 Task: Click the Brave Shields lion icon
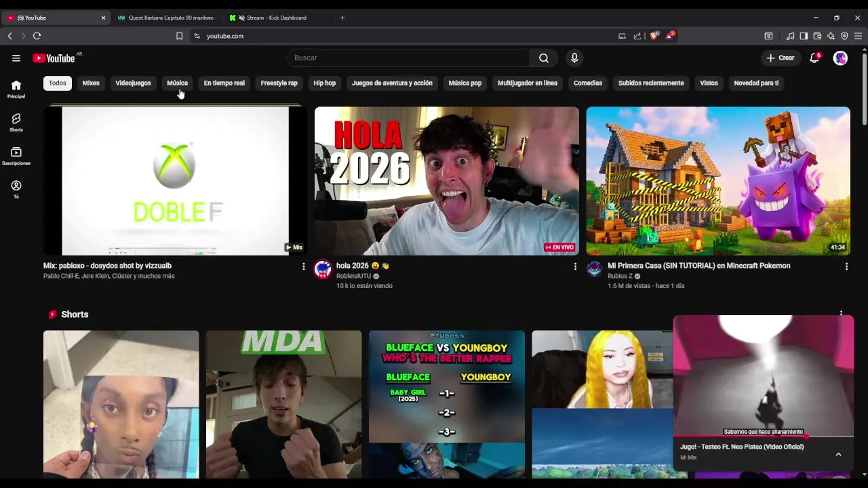(654, 36)
